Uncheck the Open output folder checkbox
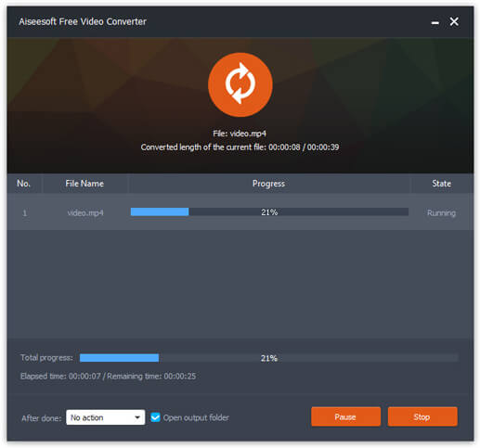Screen dimensions: 480x448 155,417
